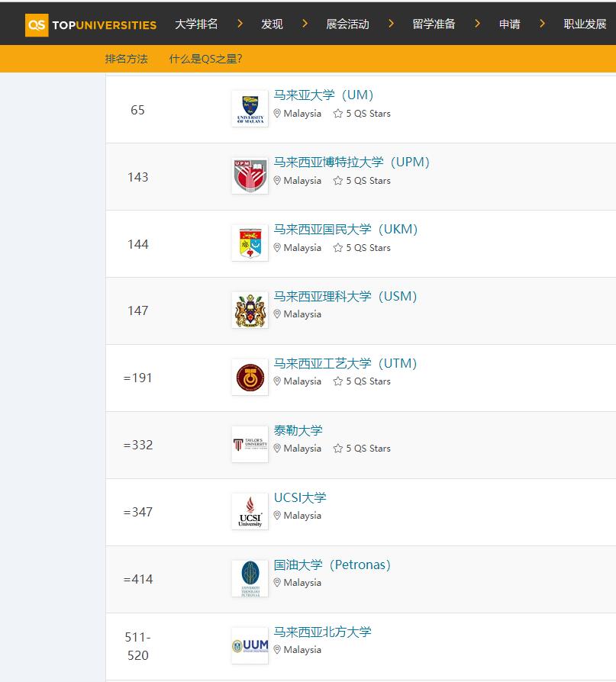Click the location pin in 马来西亚北方大学 row

point(277,649)
